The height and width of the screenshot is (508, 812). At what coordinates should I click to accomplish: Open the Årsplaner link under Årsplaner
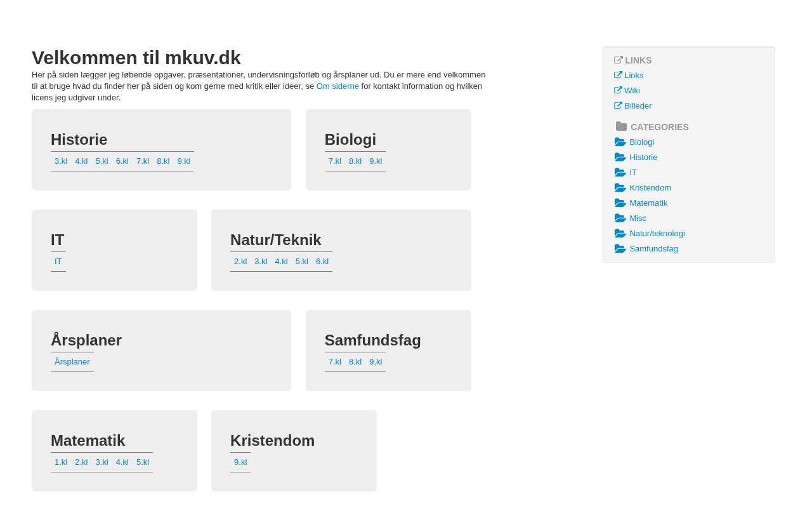pos(72,362)
